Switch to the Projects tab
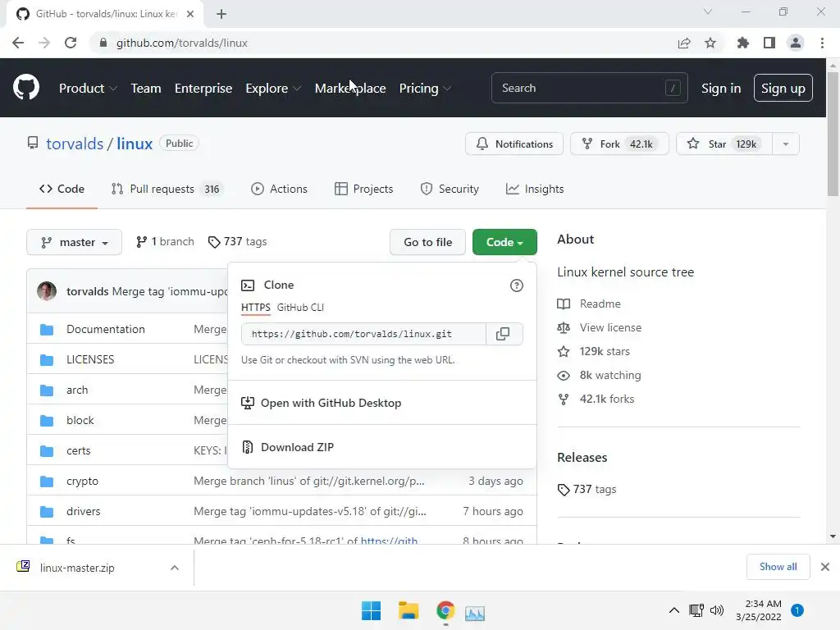840x630 pixels. point(363,189)
